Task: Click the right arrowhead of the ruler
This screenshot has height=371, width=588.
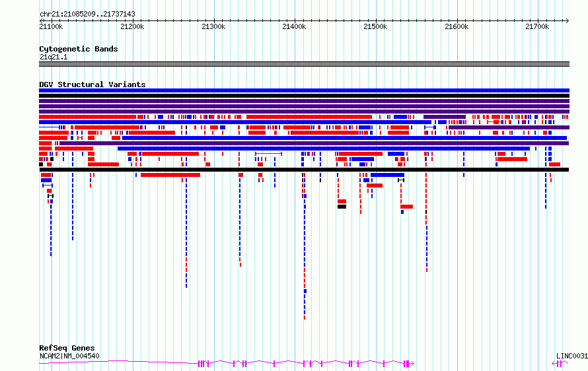Action: pos(568,20)
